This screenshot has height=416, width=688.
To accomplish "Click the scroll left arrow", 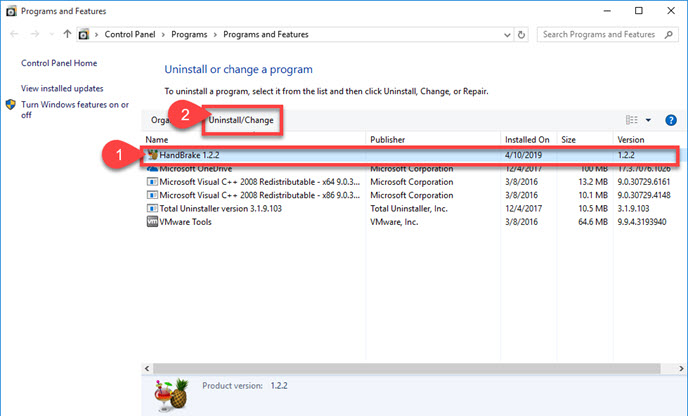I will (147, 369).
